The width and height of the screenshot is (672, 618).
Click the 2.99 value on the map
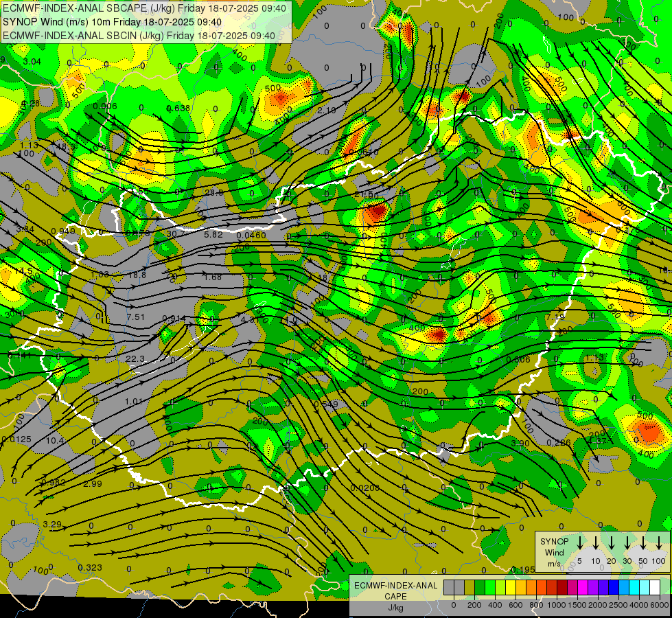click(x=93, y=484)
